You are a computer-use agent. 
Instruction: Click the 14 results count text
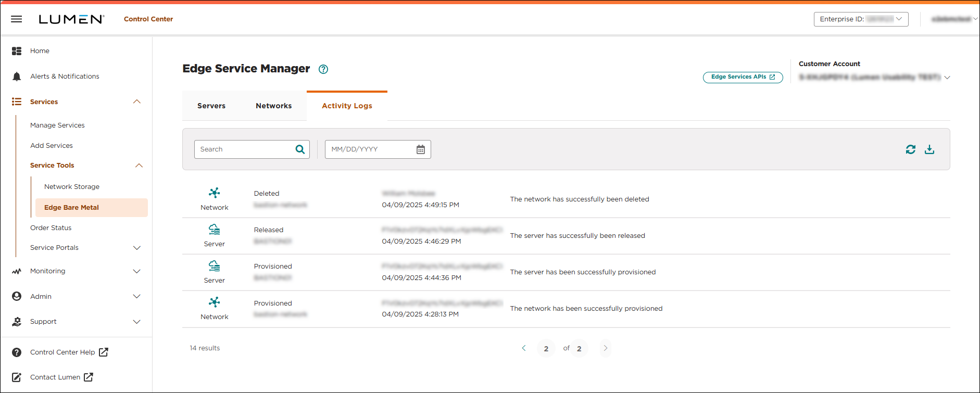[205, 348]
